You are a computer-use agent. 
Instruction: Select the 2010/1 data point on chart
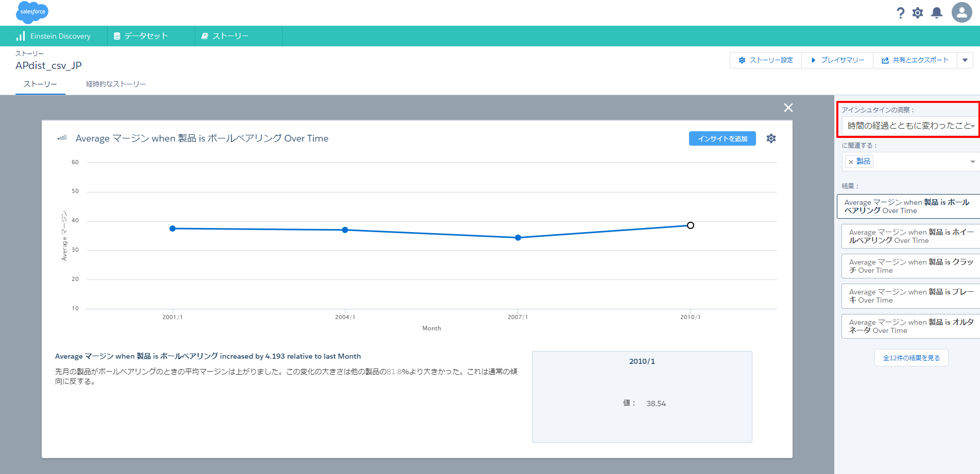point(690,225)
